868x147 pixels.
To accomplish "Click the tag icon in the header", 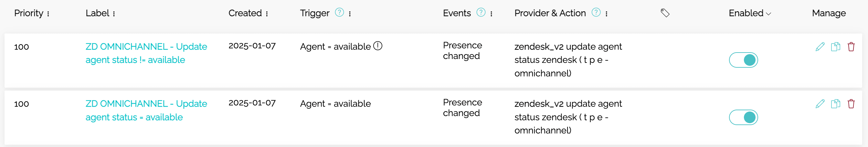I will coord(664,13).
